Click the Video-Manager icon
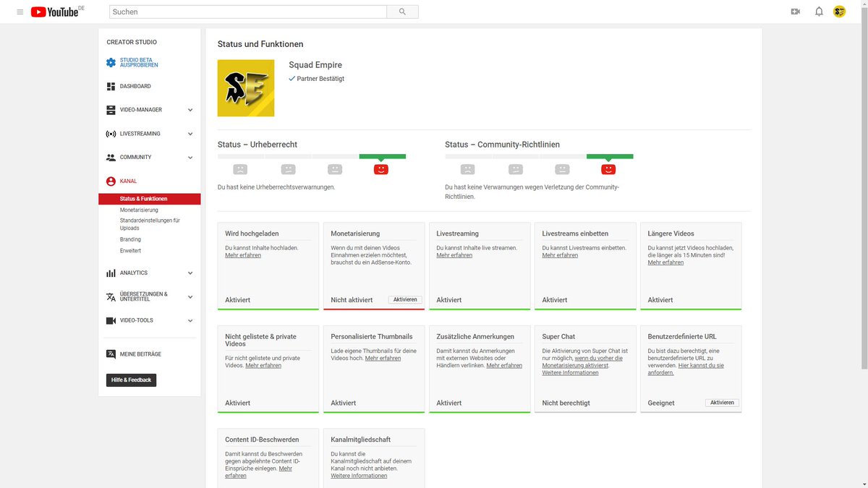Image resolution: width=868 pixels, height=488 pixels. [111, 110]
